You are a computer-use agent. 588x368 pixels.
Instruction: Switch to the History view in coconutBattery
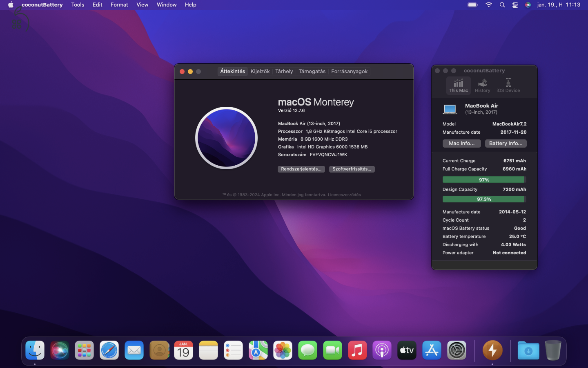click(482, 85)
